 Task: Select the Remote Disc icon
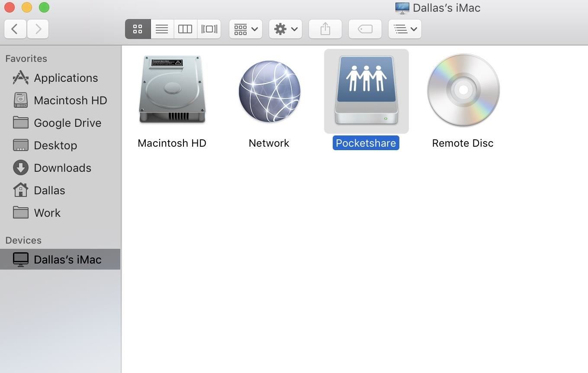pos(463,90)
